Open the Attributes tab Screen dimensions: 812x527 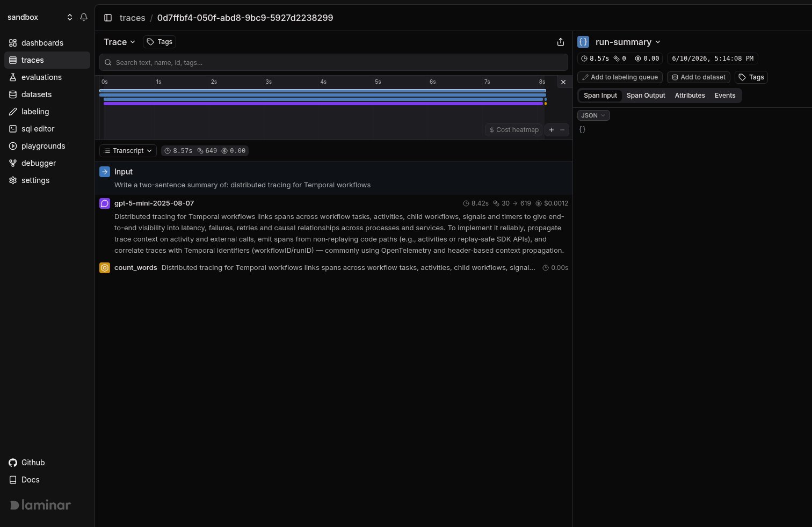[x=690, y=96]
